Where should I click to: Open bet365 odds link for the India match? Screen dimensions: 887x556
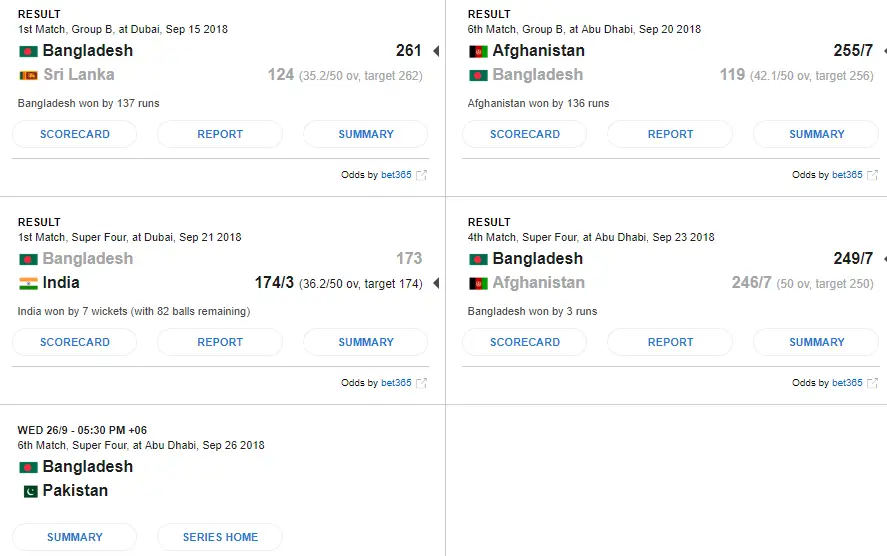coord(396,383)
